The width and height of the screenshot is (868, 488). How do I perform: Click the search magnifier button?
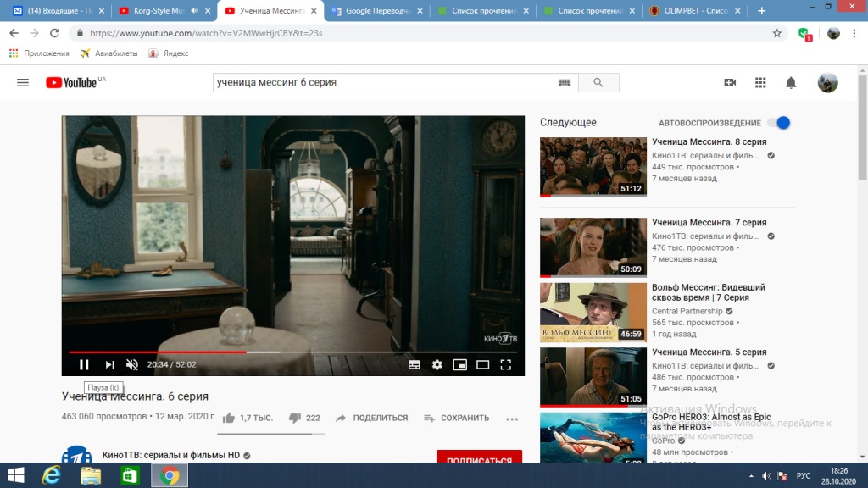pos(598,82)
